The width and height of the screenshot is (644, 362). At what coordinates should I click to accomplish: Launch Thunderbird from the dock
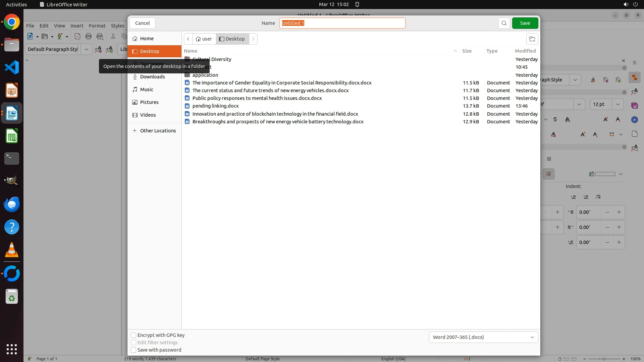pos(12,204)
